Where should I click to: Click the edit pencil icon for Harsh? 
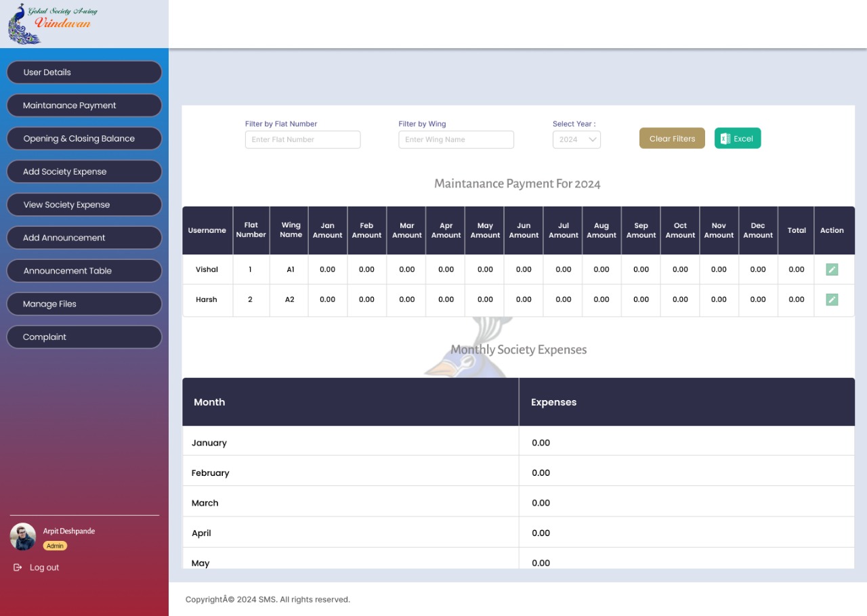(832, 299)
